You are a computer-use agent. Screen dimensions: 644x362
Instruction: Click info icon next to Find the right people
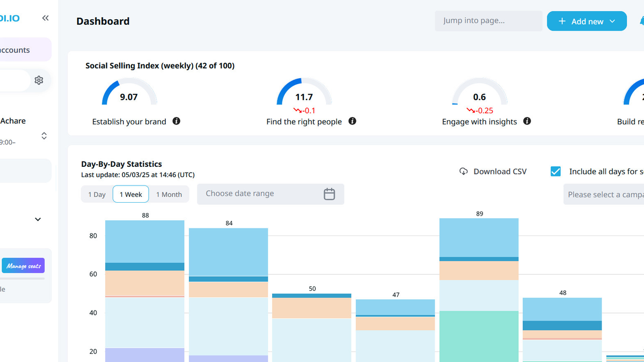point(352,121)
